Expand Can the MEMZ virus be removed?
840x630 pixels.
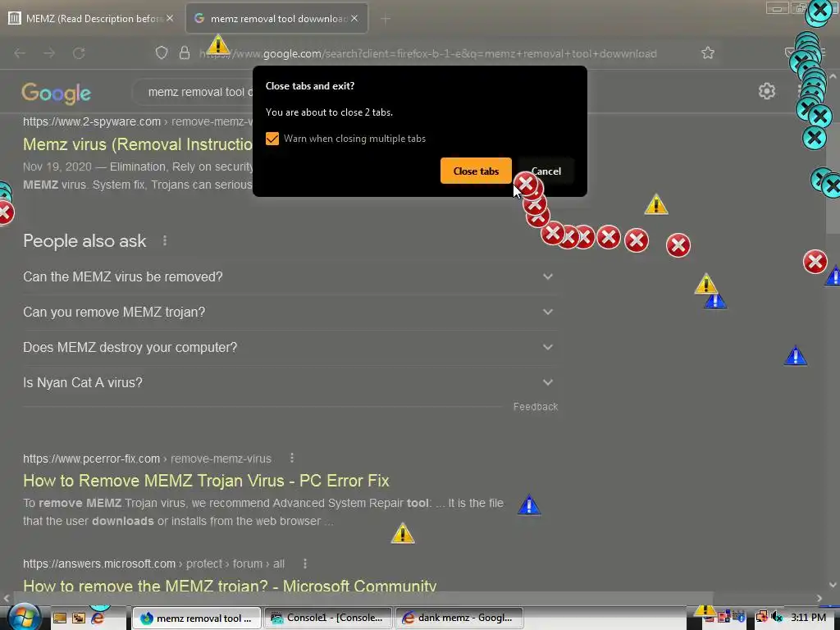[x=290, y=277]
